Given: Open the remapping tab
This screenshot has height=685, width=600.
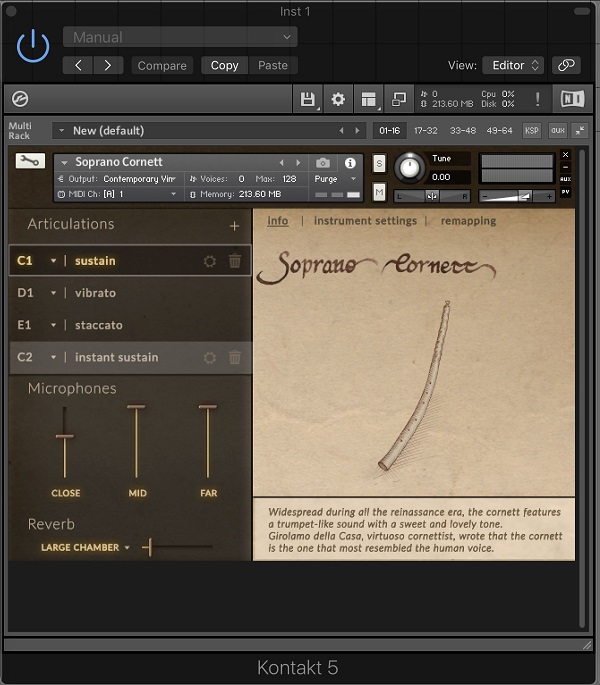Looking at the screenshot, I should (x=468, y=221).
